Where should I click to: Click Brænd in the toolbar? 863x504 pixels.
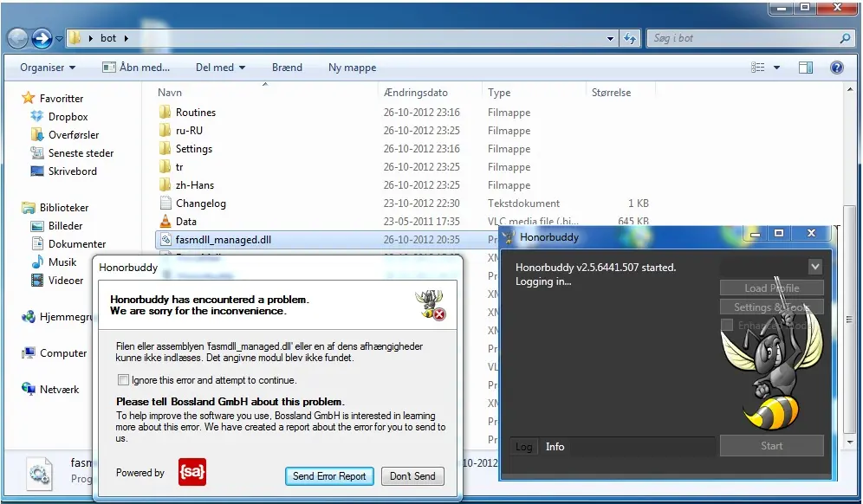287,68
